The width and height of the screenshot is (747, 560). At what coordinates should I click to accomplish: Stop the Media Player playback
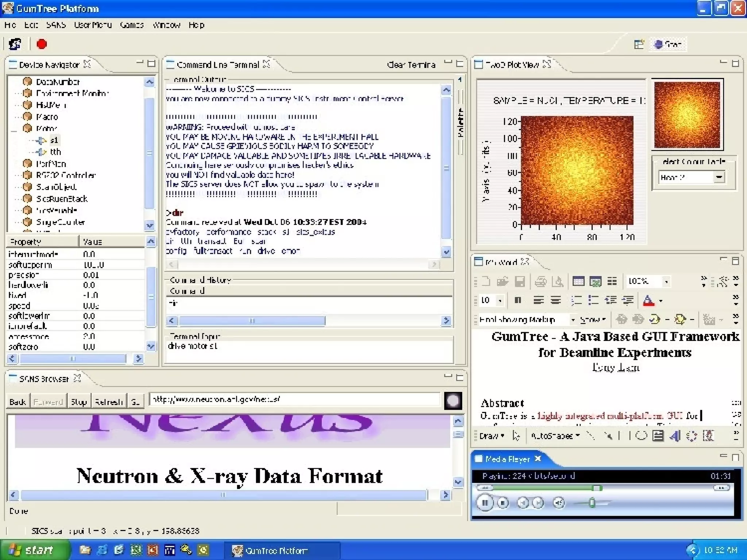click(503, 503)
